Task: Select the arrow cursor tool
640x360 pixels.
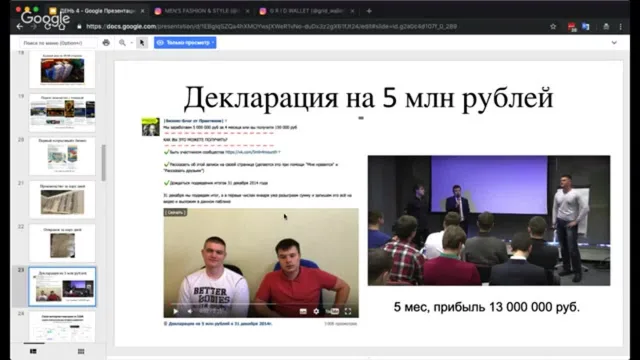Action: click(142, 42)
